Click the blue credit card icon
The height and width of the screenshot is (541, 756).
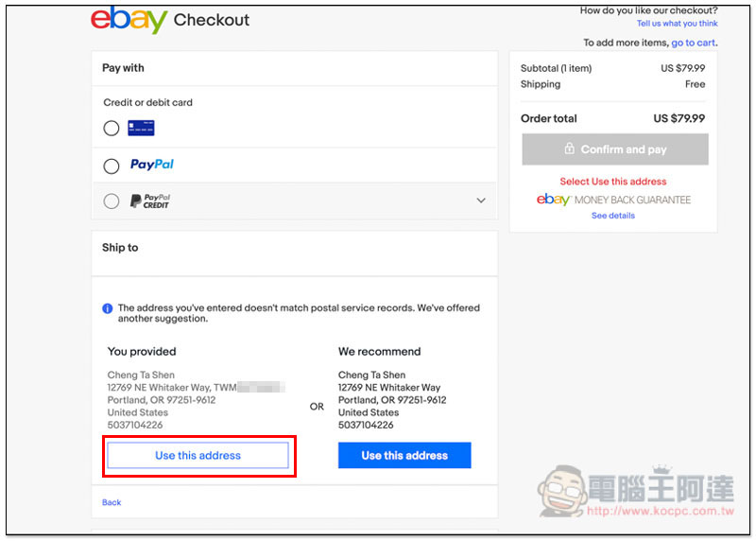click(x=141, y=128)
